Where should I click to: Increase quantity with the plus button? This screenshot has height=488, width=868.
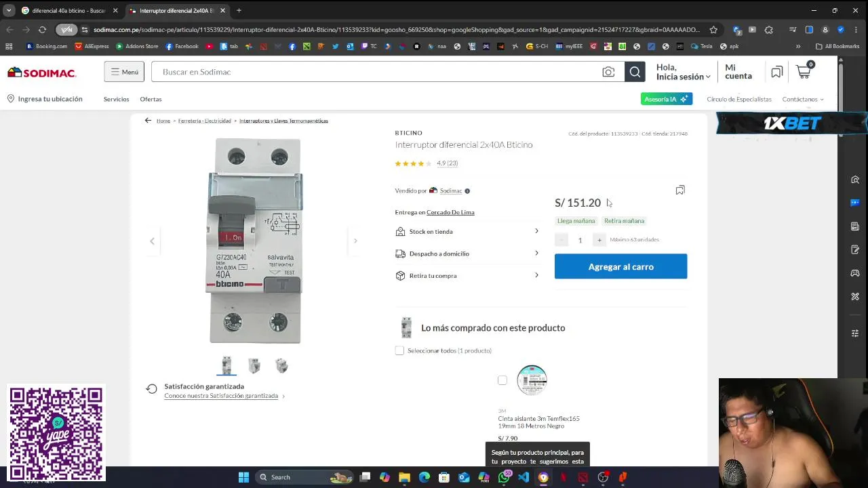599,240
